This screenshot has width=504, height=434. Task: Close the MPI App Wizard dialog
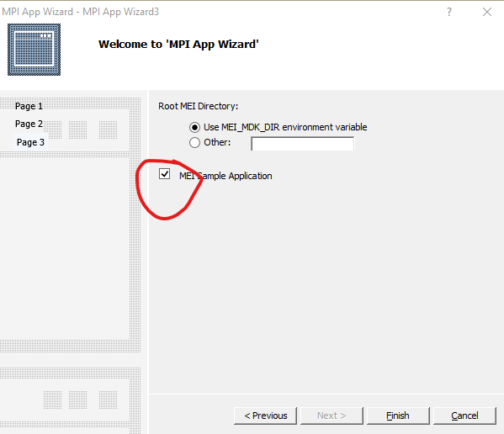[487, 13]
